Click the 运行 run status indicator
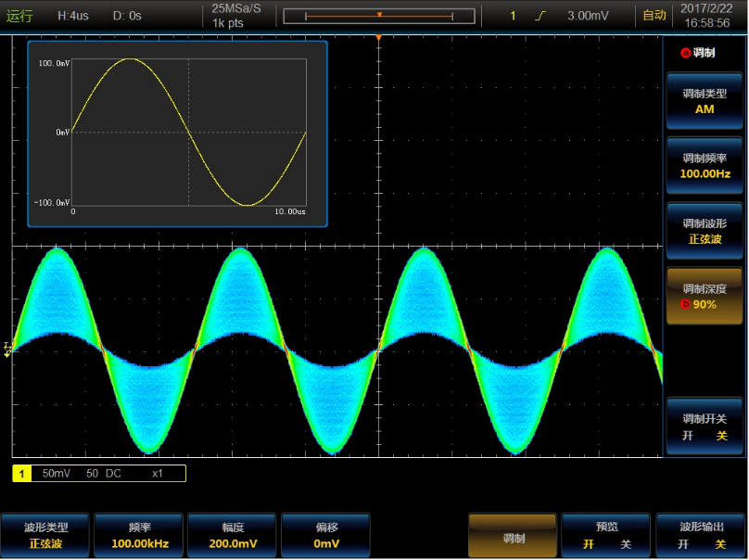Screen dimensions: 749x560 (x=19, y=16)
